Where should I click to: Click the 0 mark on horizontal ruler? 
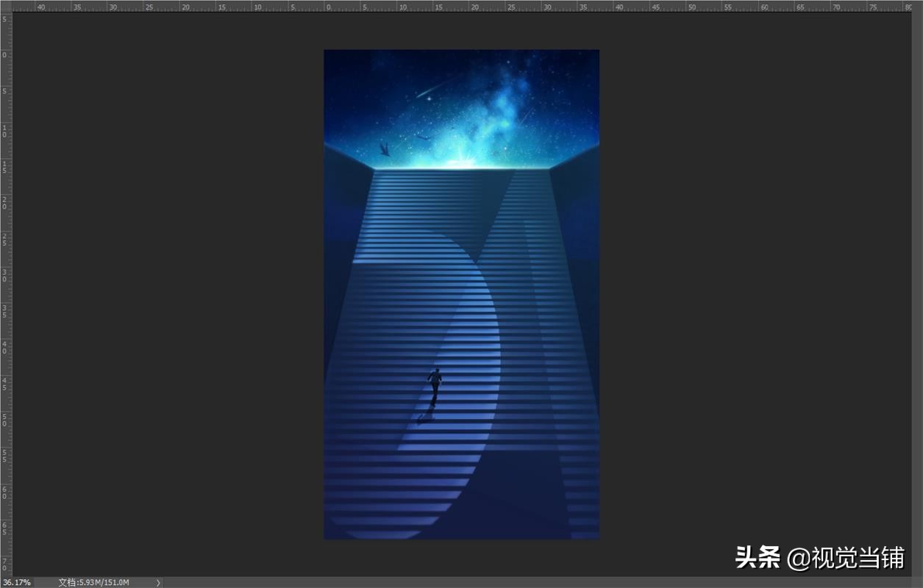tap(327, 7)
